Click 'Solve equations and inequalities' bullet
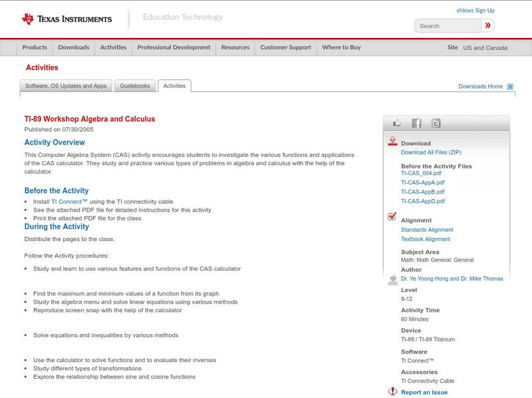 106,335
